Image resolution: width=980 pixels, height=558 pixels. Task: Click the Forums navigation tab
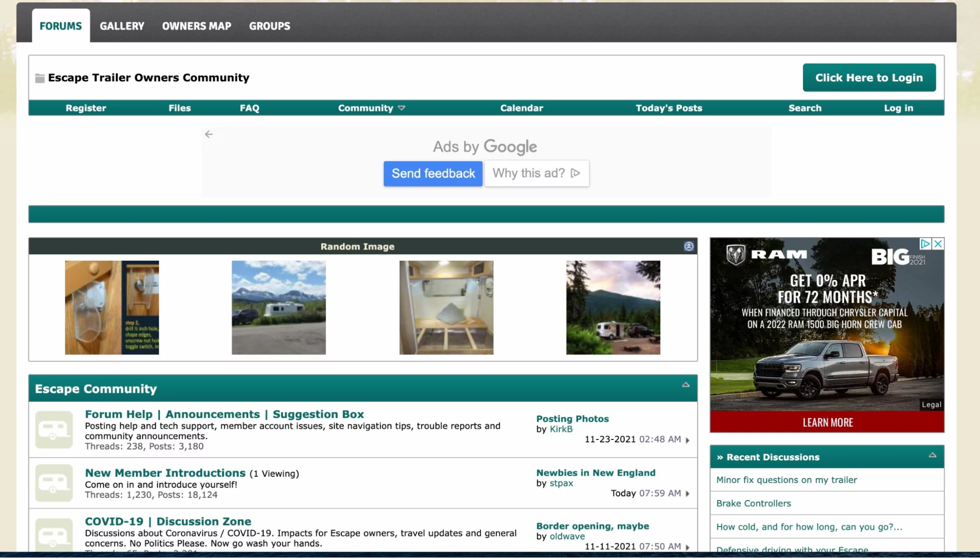[61, 25]
